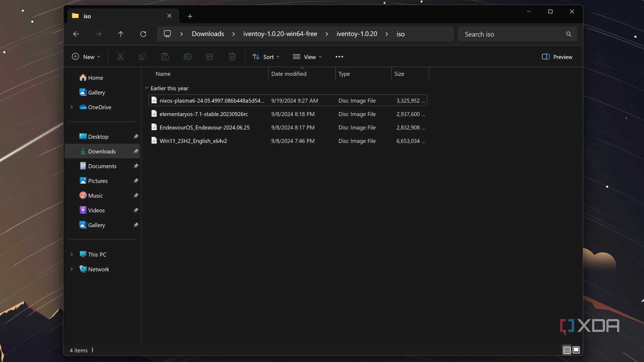Viewport: 644px width, 362px height.
Task: Sort by the Name column header
Action: (x=205, y=74)
